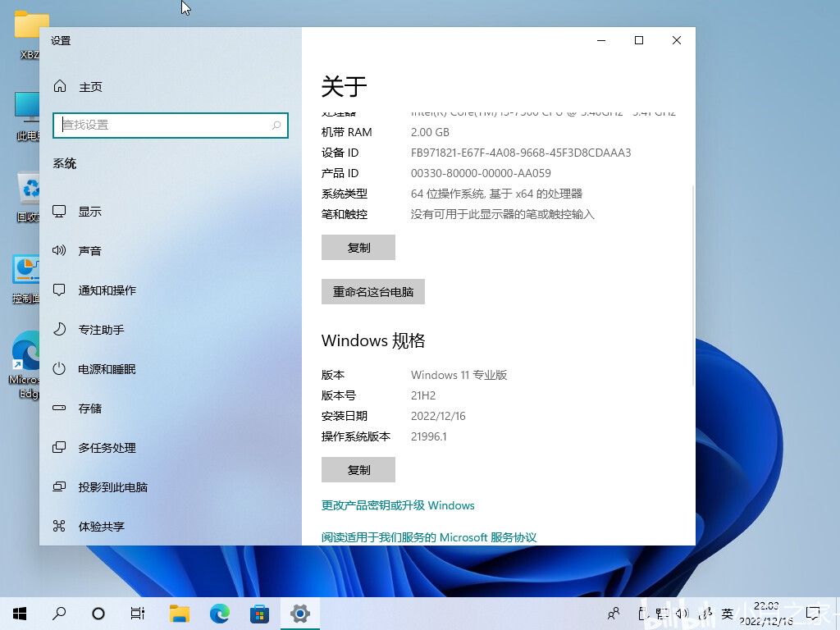
Task: Click the 系统类型 value text
Action: pos(496,194)
